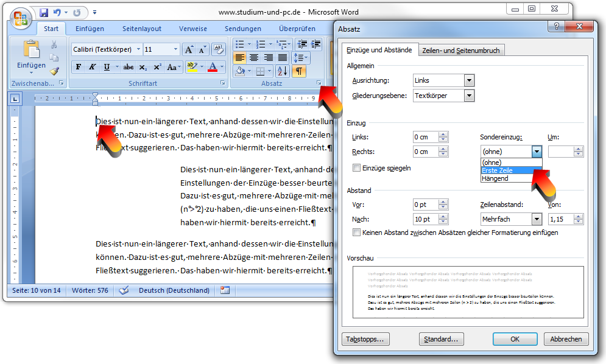Open the font size dropdown
Viewport: 606px width, 364px height.
point(175,49)
